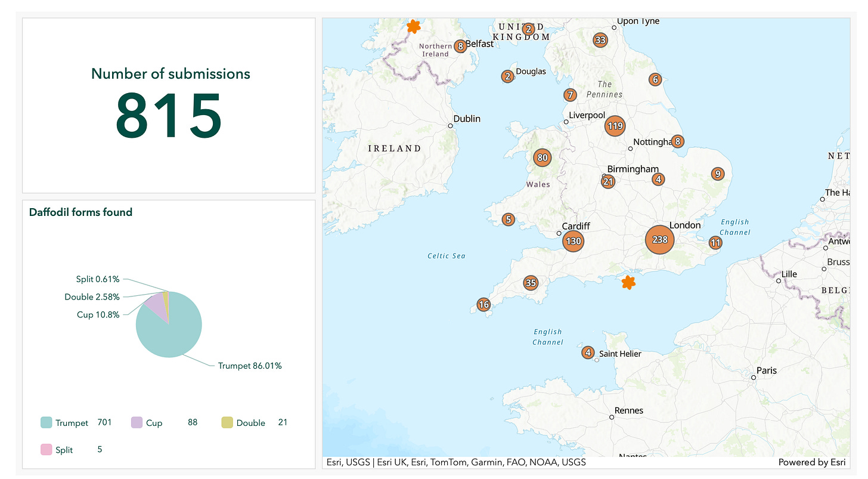868x479 pixels.
Task: Click the 130 cluster marker near Cardiff
Action: point(573,242)
